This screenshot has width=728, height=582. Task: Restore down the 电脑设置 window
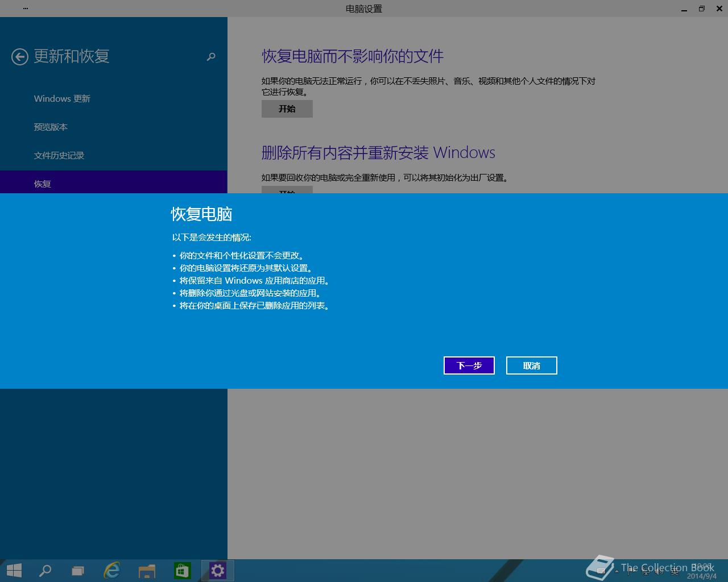702,9
